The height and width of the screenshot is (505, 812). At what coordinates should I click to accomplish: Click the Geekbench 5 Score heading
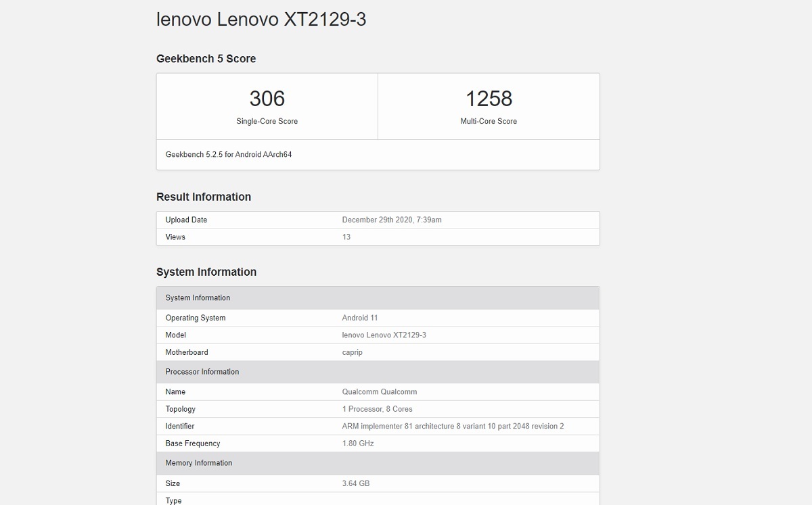click(206, 59)
